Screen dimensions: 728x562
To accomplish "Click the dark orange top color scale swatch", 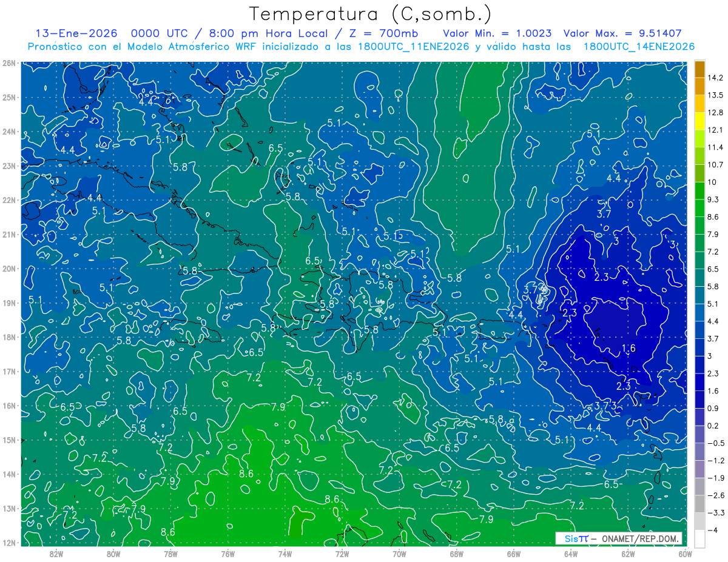I will point(699,69).
